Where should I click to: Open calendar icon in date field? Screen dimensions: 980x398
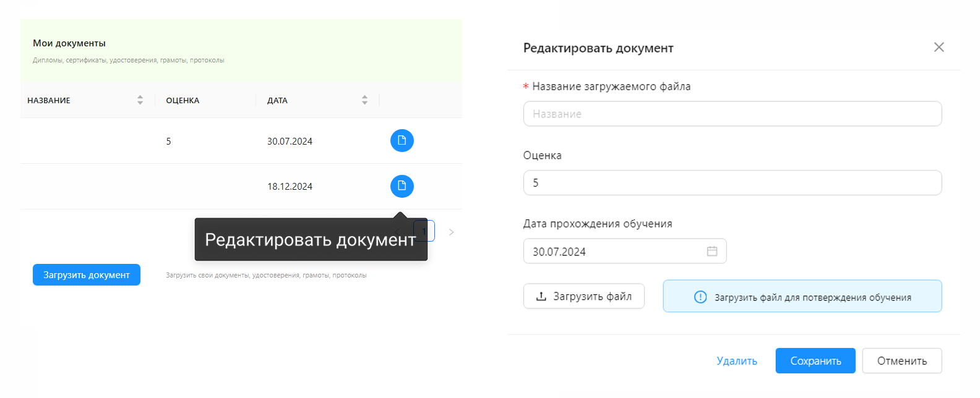coord(712,252)
